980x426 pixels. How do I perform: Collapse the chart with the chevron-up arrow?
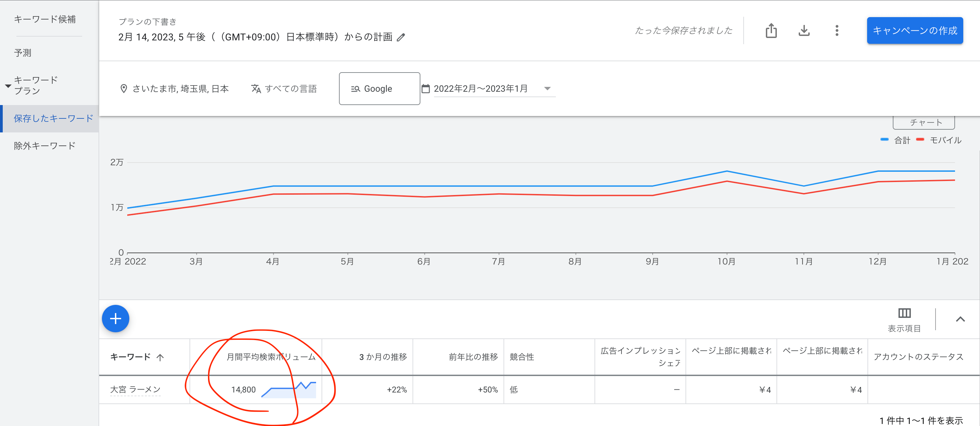pyautogui.click(x=960, y=319)
